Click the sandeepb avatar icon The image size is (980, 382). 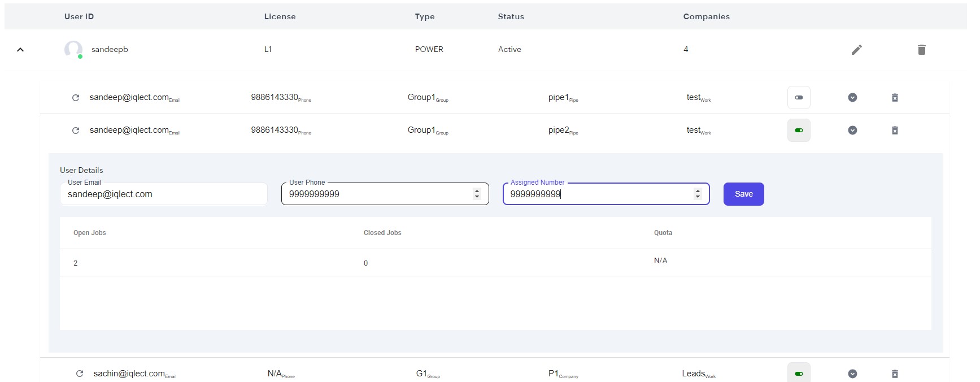point(73,50)
